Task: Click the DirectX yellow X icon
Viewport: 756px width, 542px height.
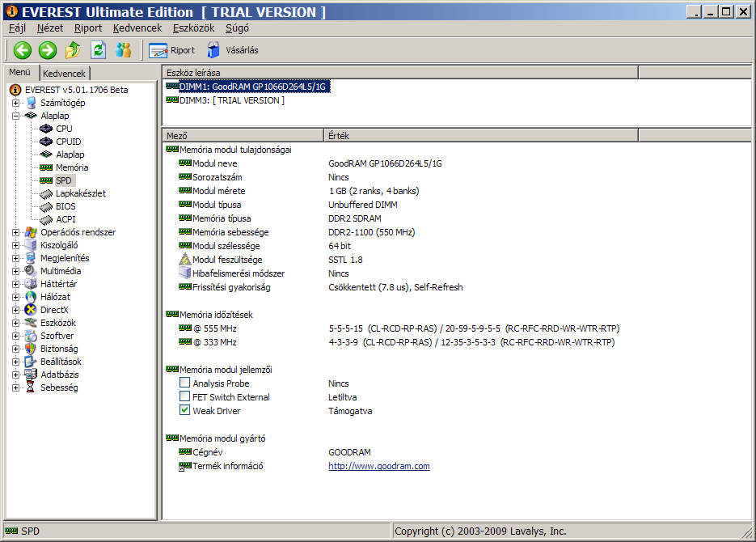Action: [x=31, y=310]
